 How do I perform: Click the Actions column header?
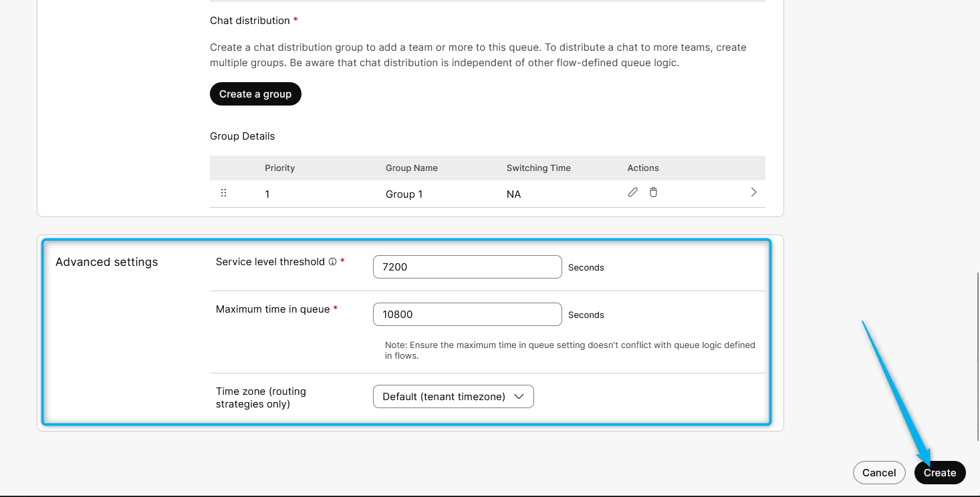tap(642, 168)
